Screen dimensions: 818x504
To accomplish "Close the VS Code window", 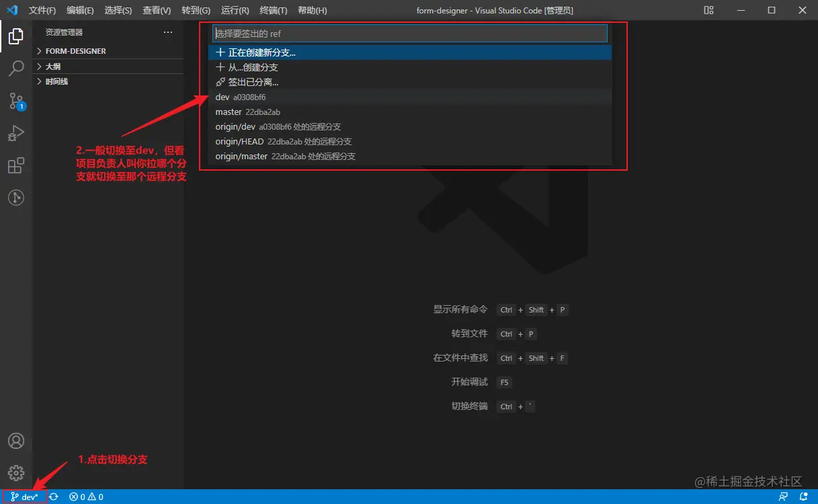I will (803, 10).
